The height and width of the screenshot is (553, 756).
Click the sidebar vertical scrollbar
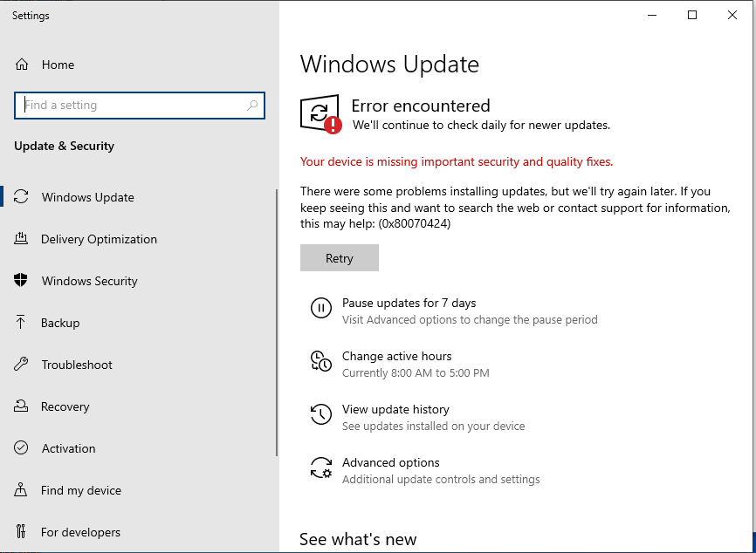[x=277, y=323]
